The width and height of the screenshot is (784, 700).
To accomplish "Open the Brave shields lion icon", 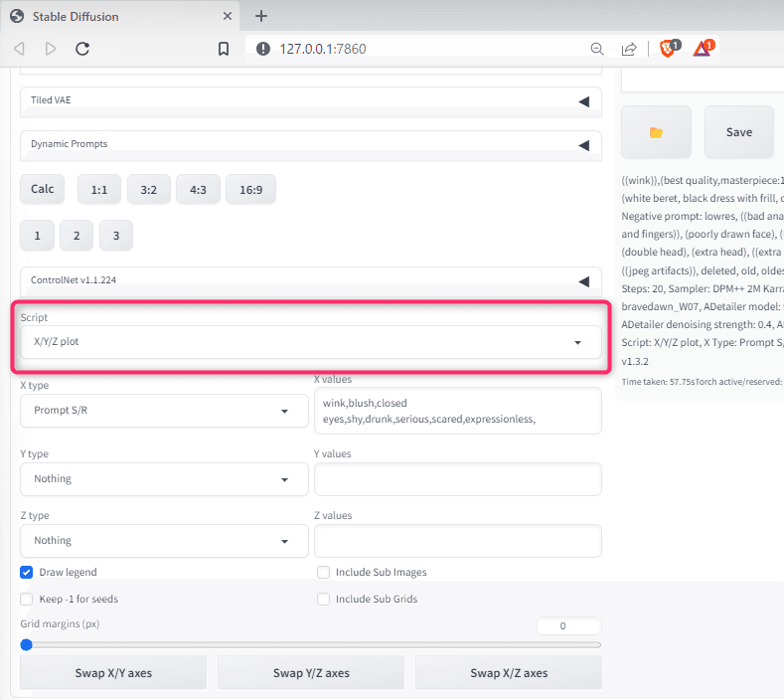I will (669, 48).
